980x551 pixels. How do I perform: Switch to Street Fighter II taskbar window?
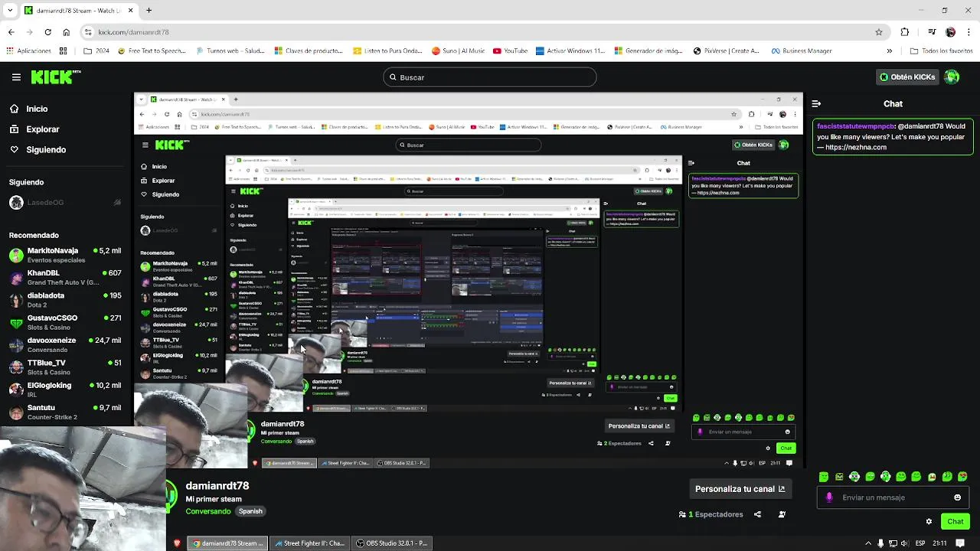(x=309, y=543)
